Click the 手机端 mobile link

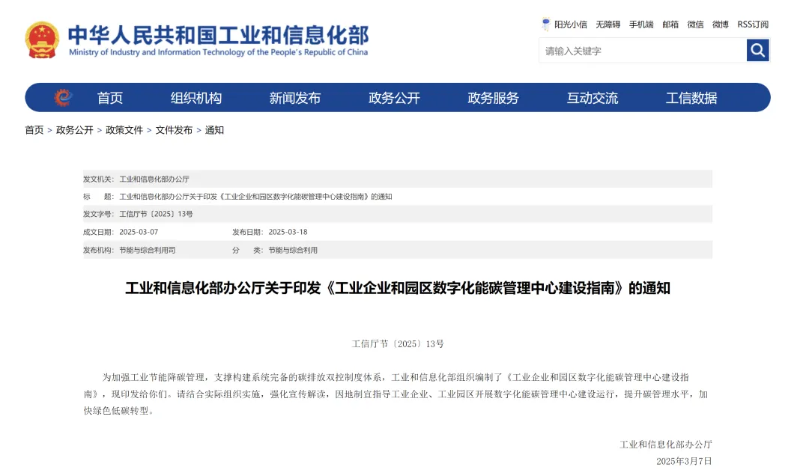tap(641, 24)
